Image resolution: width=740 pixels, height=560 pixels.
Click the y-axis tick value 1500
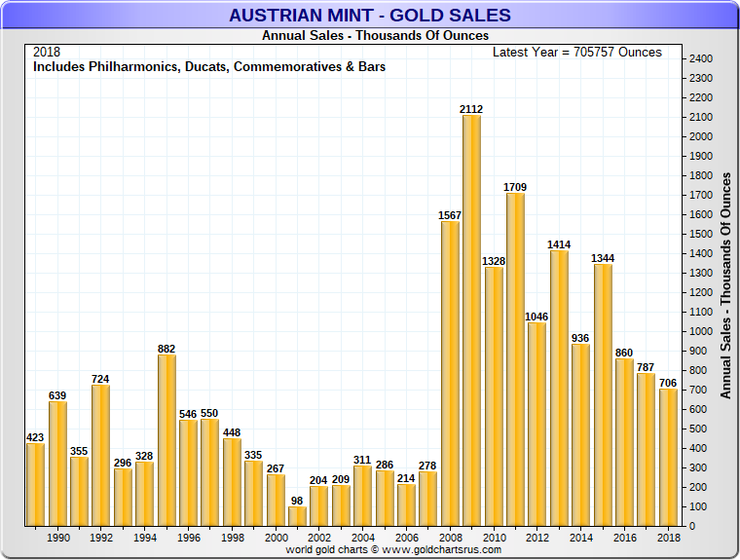[701, 234]
